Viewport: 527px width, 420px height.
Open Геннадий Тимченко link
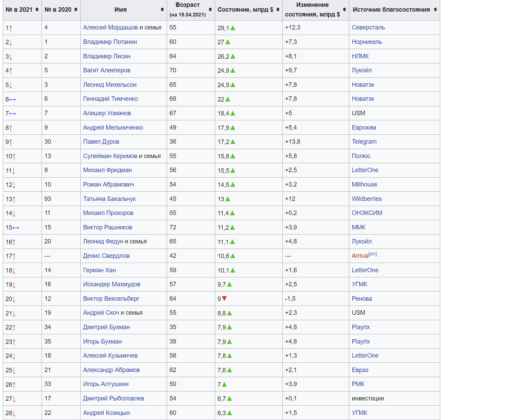pyautogui.click(x=110, y=99)
